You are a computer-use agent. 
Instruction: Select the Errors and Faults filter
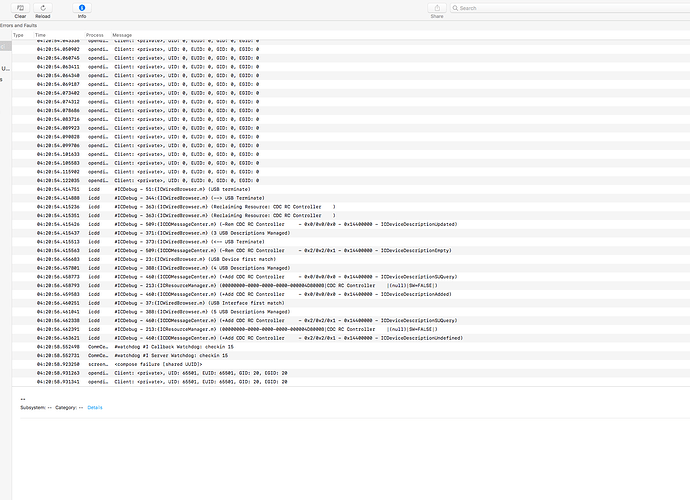(x=18, y=25)
